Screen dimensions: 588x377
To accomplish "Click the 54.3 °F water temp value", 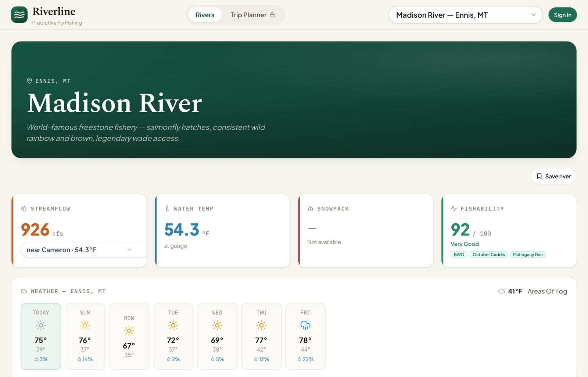I will [186, 230].
